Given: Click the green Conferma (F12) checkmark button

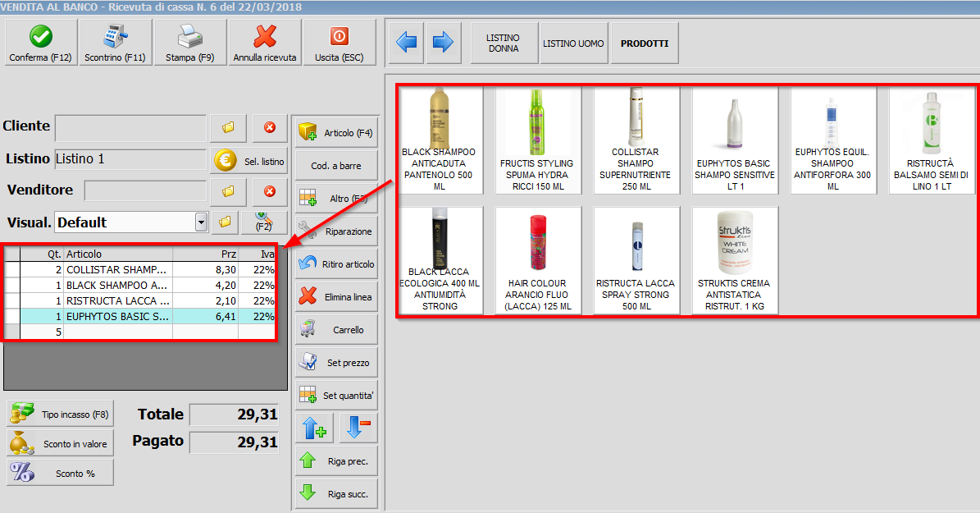Looking at the screenshot, I should tap(41, 42).
